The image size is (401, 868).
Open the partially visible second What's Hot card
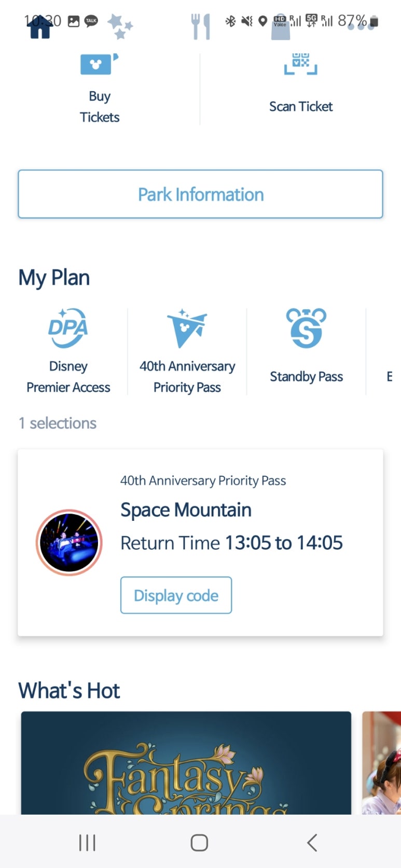tap(381, 763)
